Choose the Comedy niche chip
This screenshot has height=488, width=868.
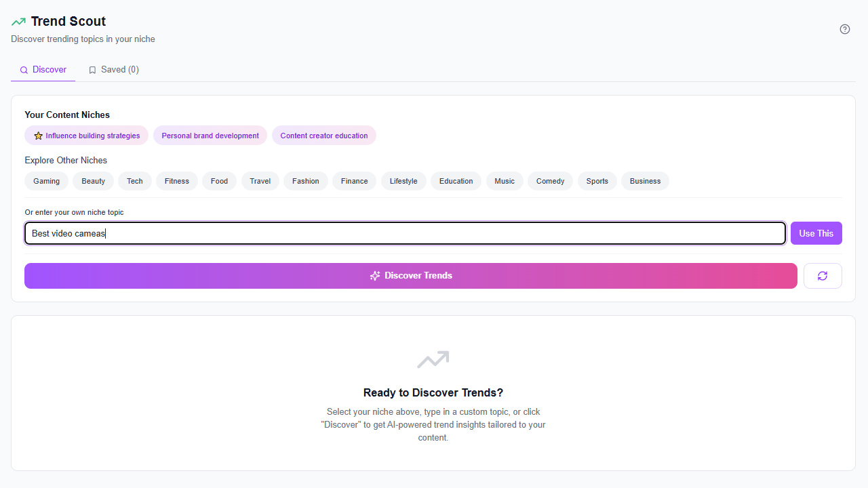[550, 181]
